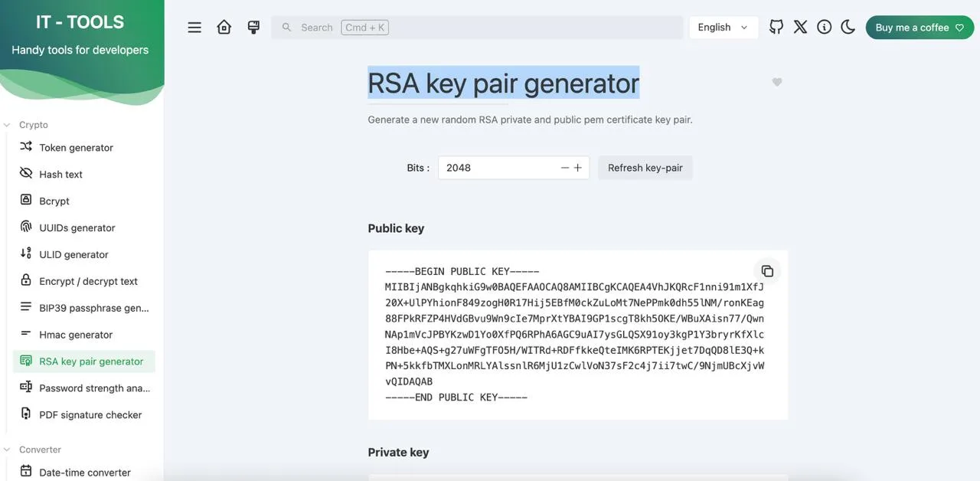This screenshot has height=481, width=980.
Task: Open the About info icon
Action: (x=825, y=28)
